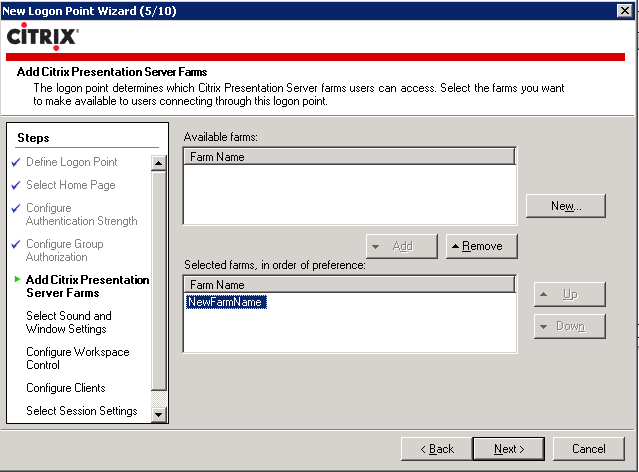Select Configure Group Authorization step
The height and width of the screenshot is (472, 639).
[64, 250]
